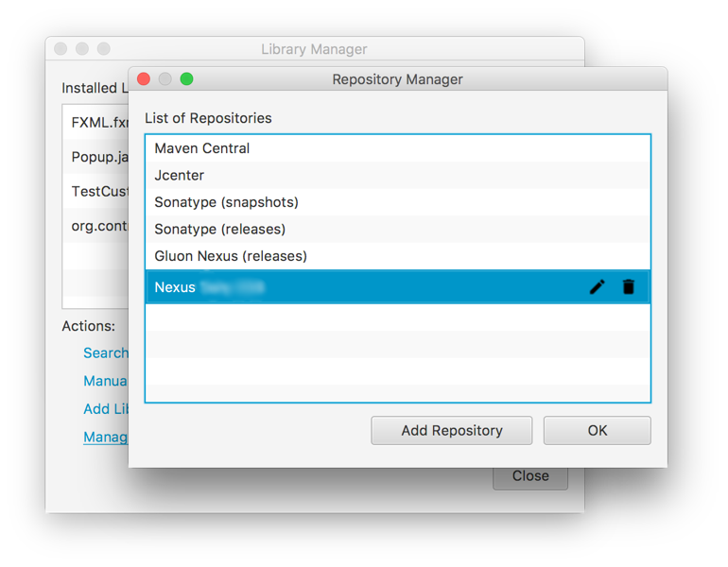This screenshot has height=567, width=728.
Task: Click the Manage link in Library Manager
Action: (105, 437)
